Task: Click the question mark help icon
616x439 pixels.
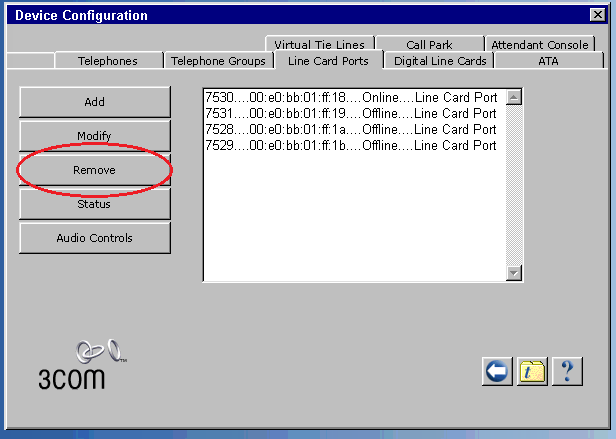Action: coord(567,372)
